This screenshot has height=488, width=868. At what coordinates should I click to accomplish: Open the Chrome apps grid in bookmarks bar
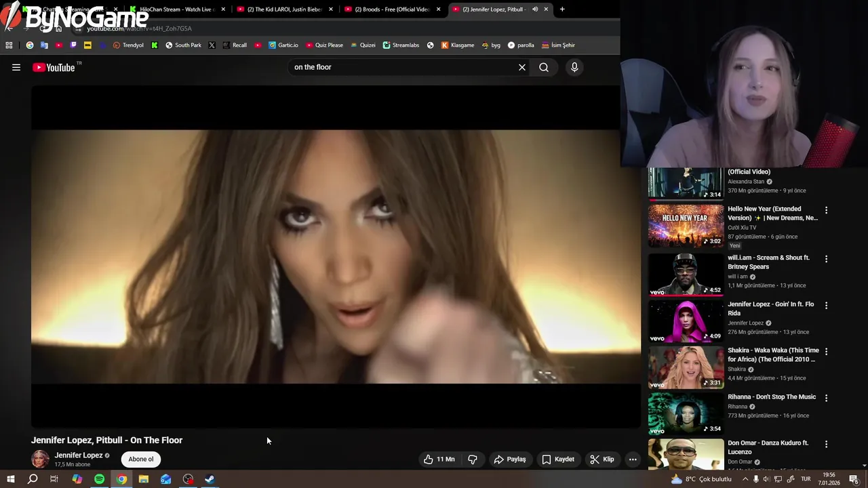coord(9,45)
